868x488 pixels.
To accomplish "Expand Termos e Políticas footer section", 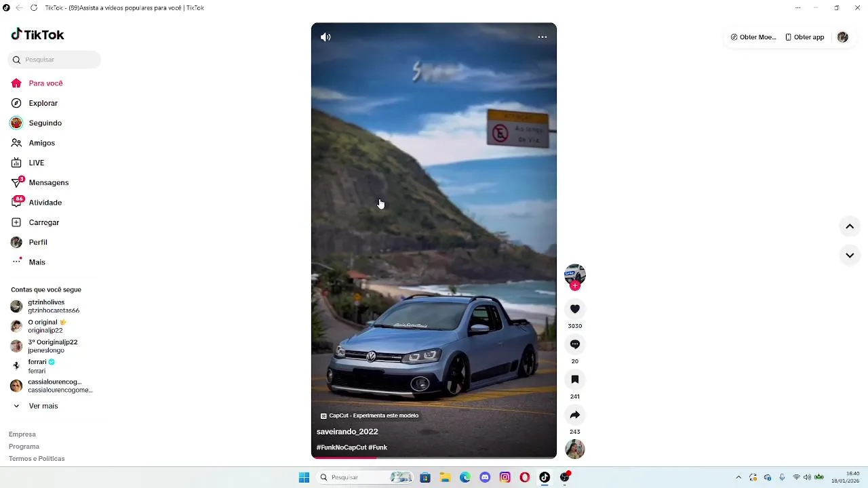I will [x=37, y=459].
